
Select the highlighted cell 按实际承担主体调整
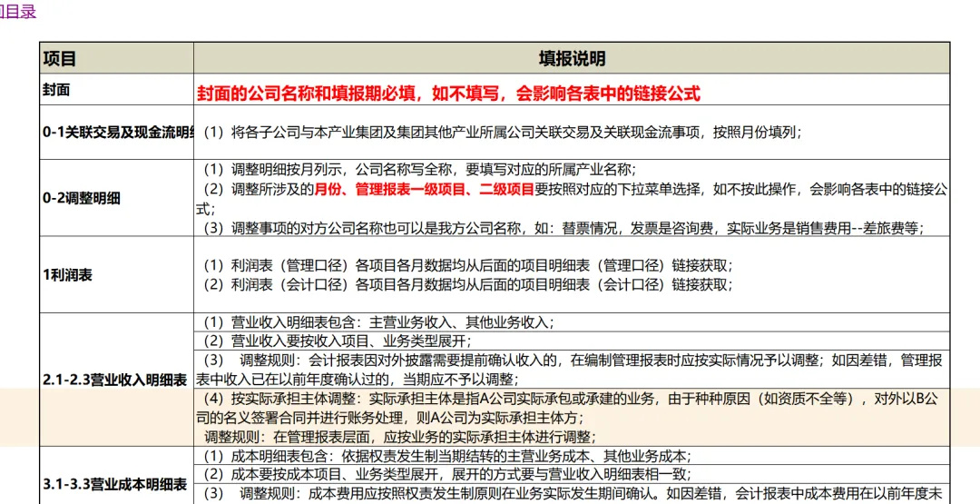point(572,418)
